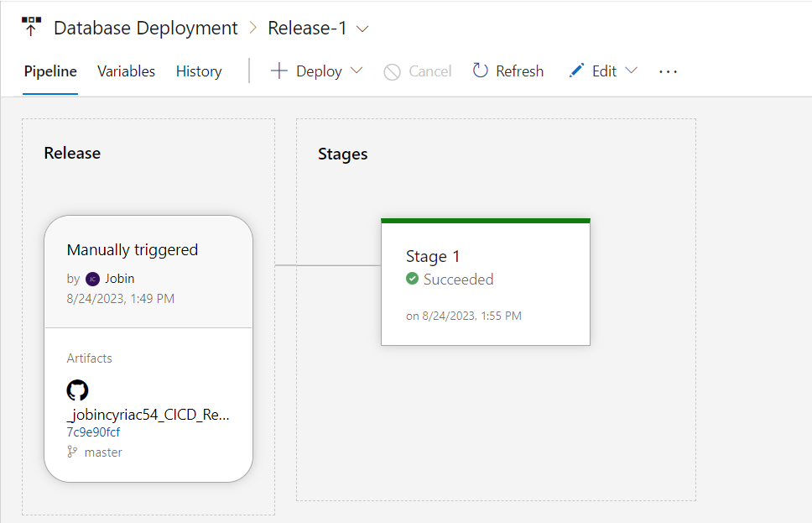812x523 pixels.
Task: Open the History tab
Action: (x=199, y=71)
